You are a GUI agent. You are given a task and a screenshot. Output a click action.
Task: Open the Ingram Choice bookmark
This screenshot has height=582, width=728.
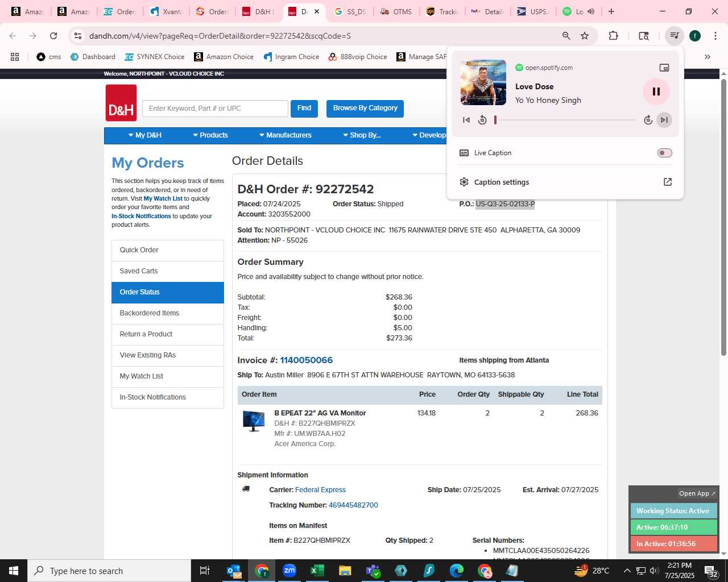coord(291,57)
